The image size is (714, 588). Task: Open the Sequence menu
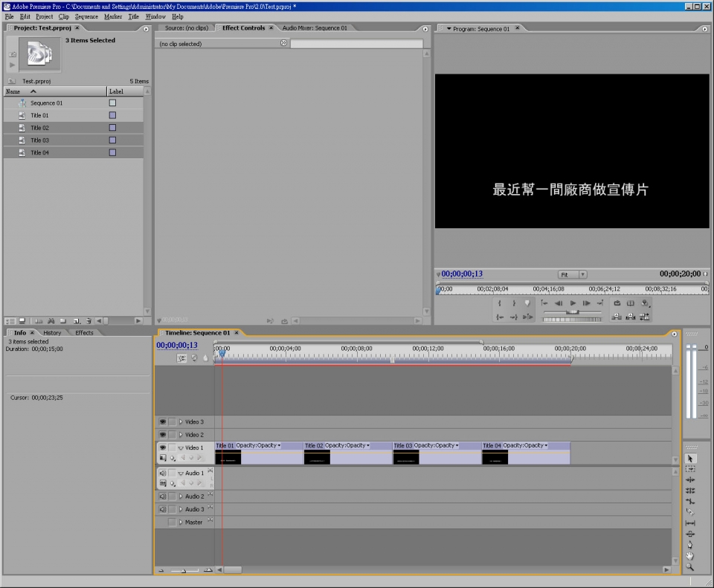coord(86,16)
